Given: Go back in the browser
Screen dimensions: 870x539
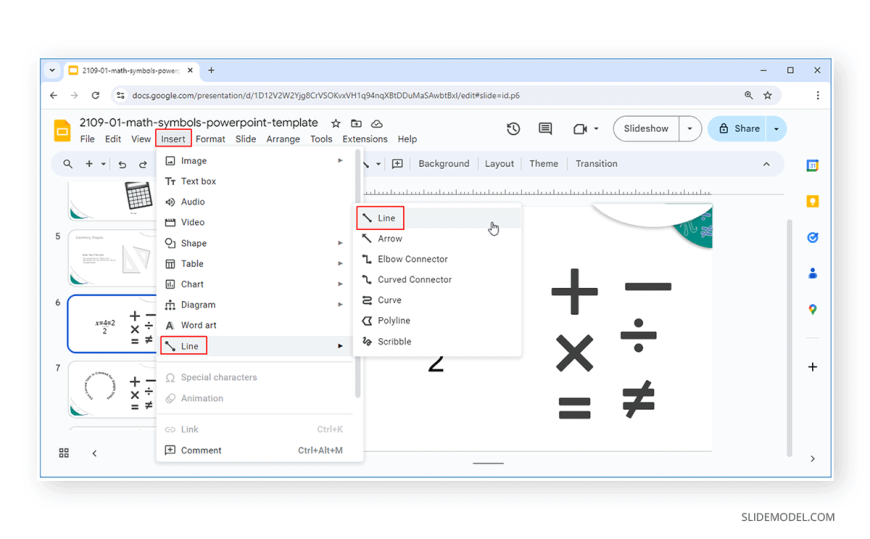Looking at the screenshot, I should (53, 95).
